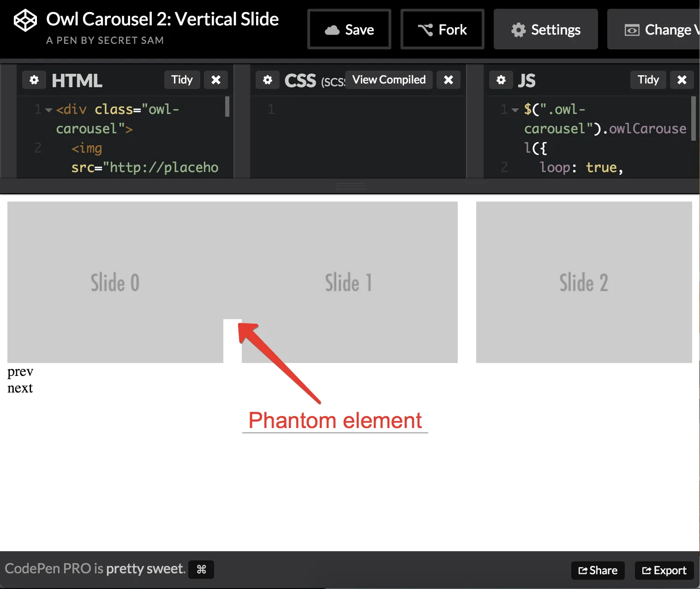Click the pen title 'Owl Carousel 2: Vertical Slide'

pos(162,19)
